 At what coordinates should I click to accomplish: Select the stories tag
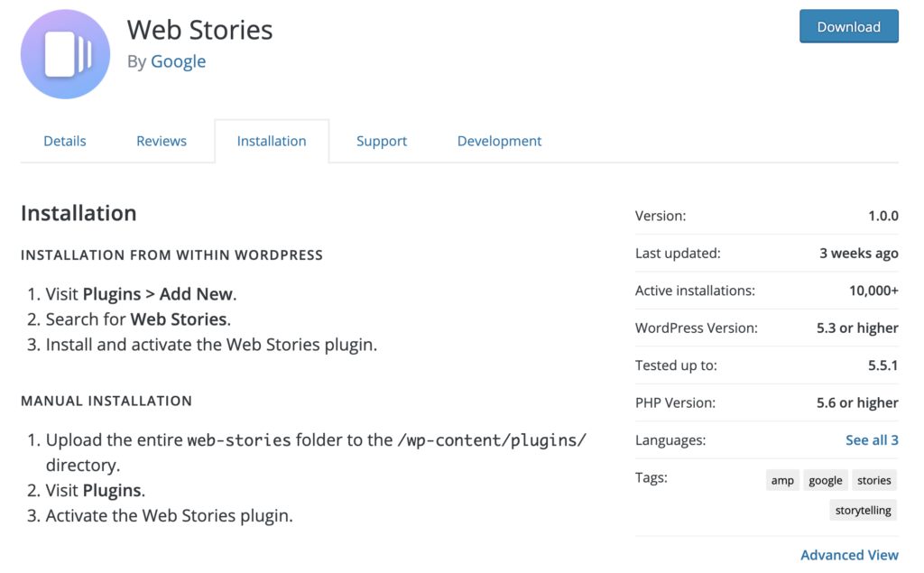point(873,480)
